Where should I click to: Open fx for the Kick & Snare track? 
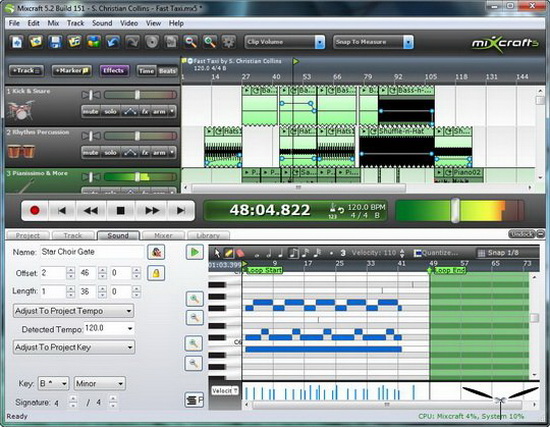pyautogui.click(x=145, y=112)
